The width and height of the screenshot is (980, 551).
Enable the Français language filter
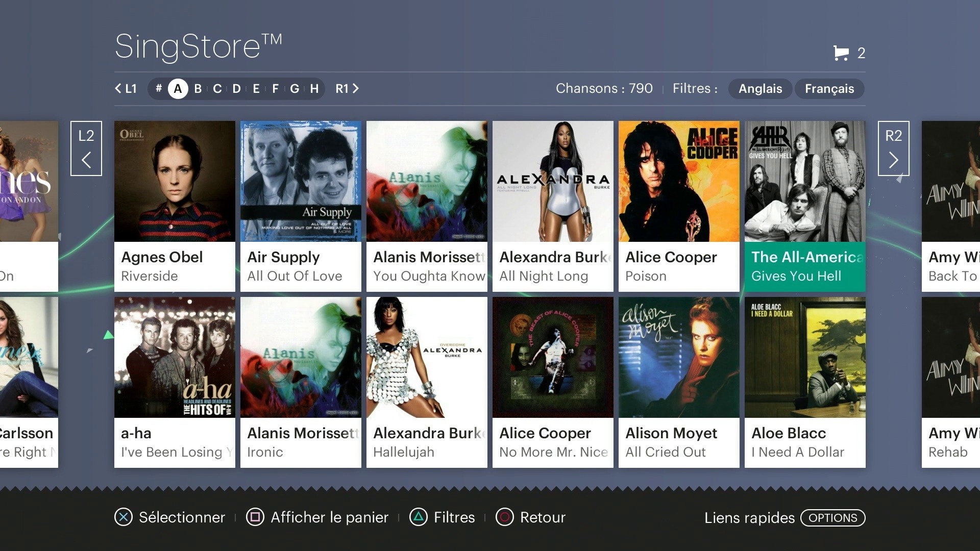click(x=829, y=89)
